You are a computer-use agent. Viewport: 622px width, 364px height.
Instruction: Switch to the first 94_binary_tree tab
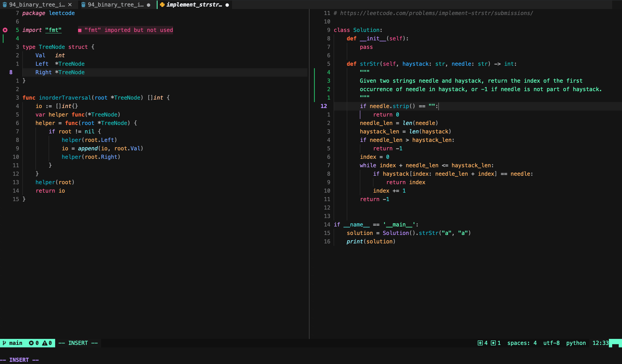37,5
